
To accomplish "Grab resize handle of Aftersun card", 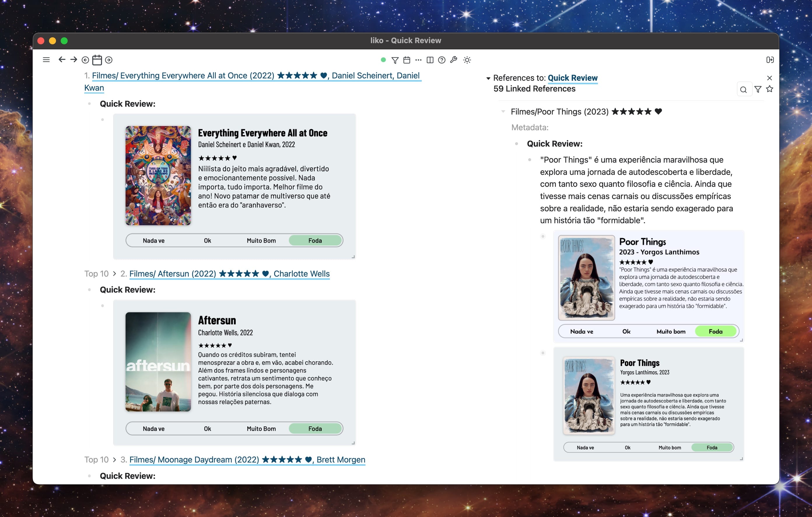I will pyautogui.click(x=353, y=443).
